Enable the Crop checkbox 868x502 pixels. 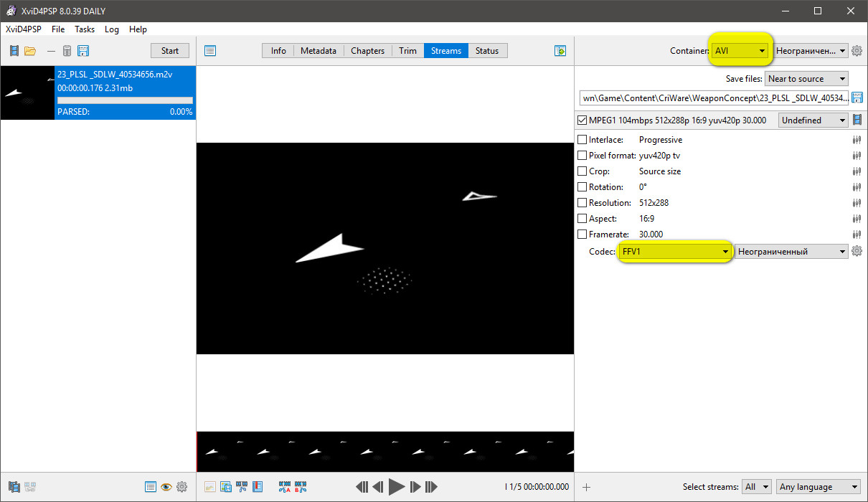coord(582,171)
